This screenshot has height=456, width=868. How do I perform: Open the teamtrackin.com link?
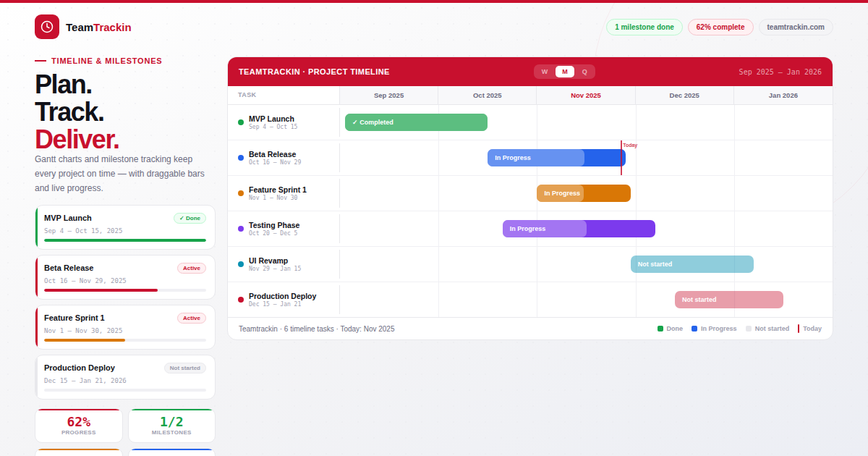coord(796,28)
